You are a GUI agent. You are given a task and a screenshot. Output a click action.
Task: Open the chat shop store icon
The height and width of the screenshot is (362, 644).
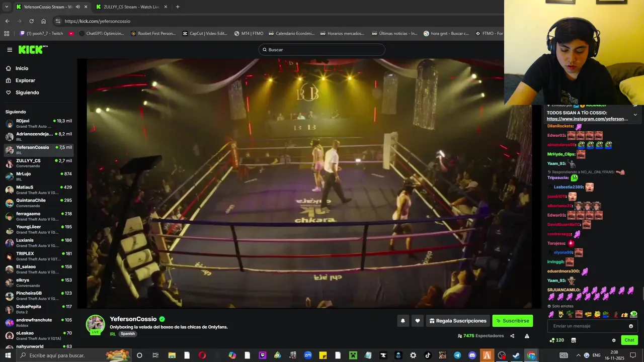tap(573, 340)
